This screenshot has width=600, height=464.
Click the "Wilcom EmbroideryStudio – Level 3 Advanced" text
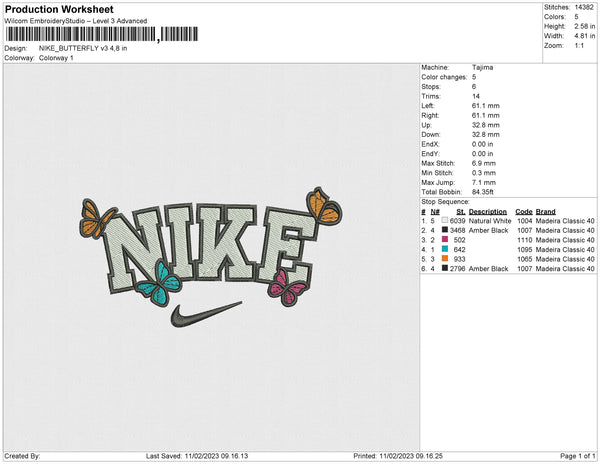(x=76, y=21)
